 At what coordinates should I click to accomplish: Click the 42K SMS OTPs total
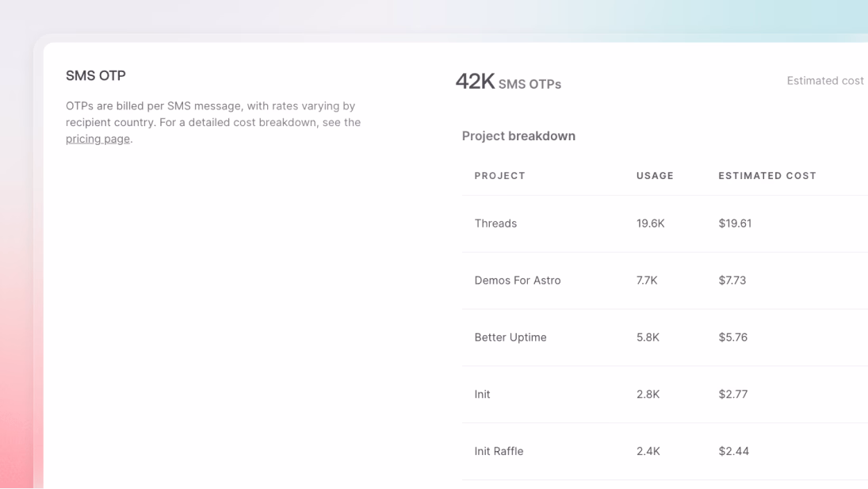coord(508,82)
